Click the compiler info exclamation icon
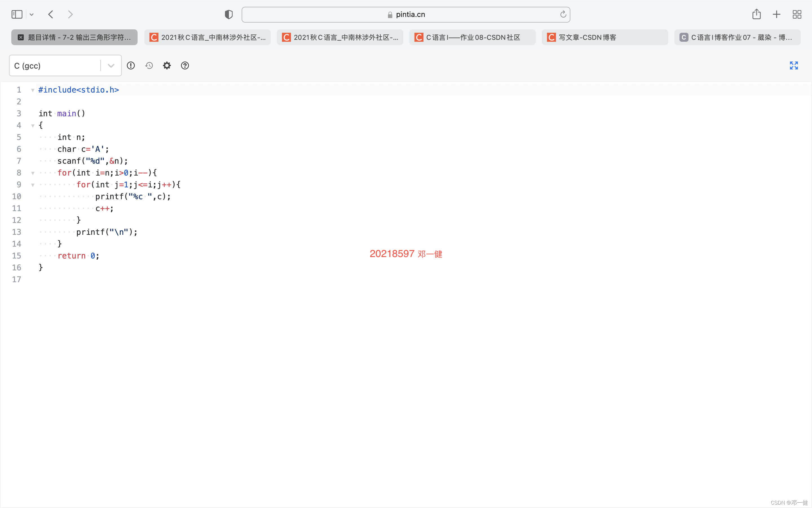 pyautogui.click(x=131, y=65)
